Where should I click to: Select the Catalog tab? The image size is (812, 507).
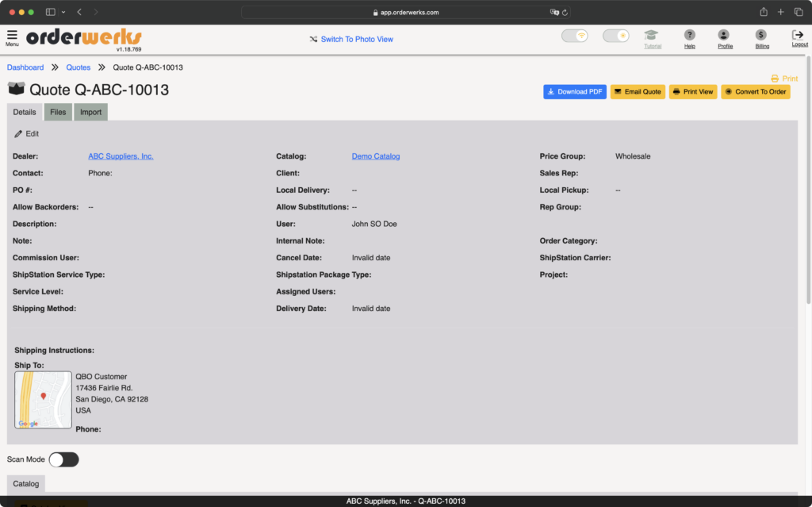26,484
